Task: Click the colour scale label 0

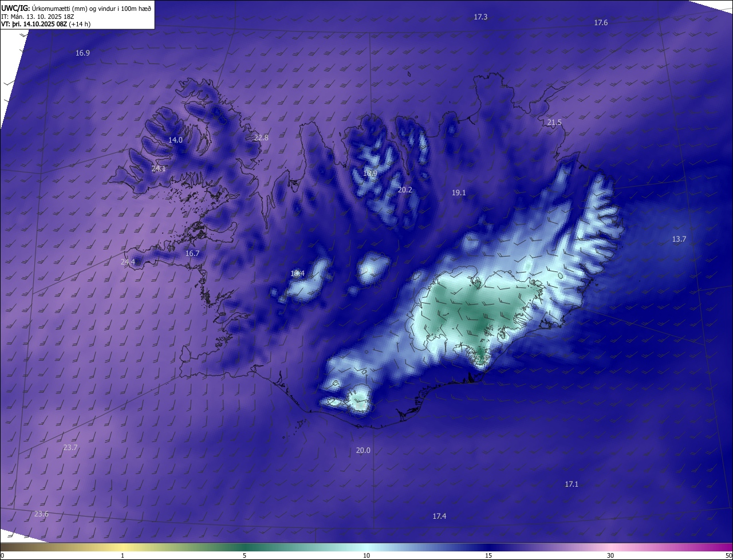Action: coord(2,555)
